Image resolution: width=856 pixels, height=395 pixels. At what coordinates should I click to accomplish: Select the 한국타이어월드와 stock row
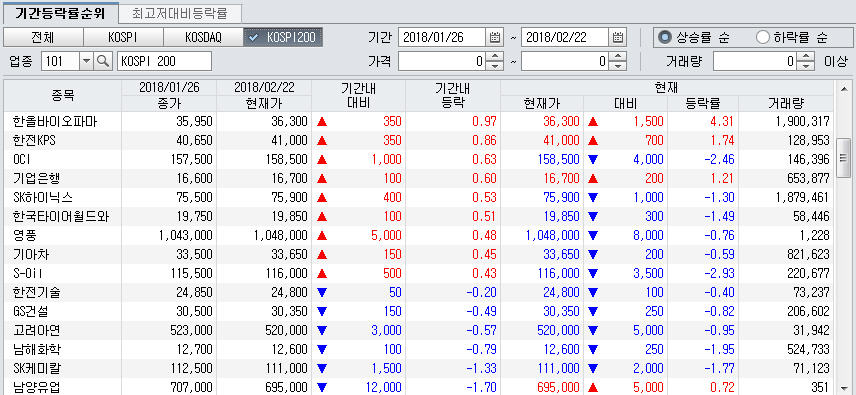point(419,216)
